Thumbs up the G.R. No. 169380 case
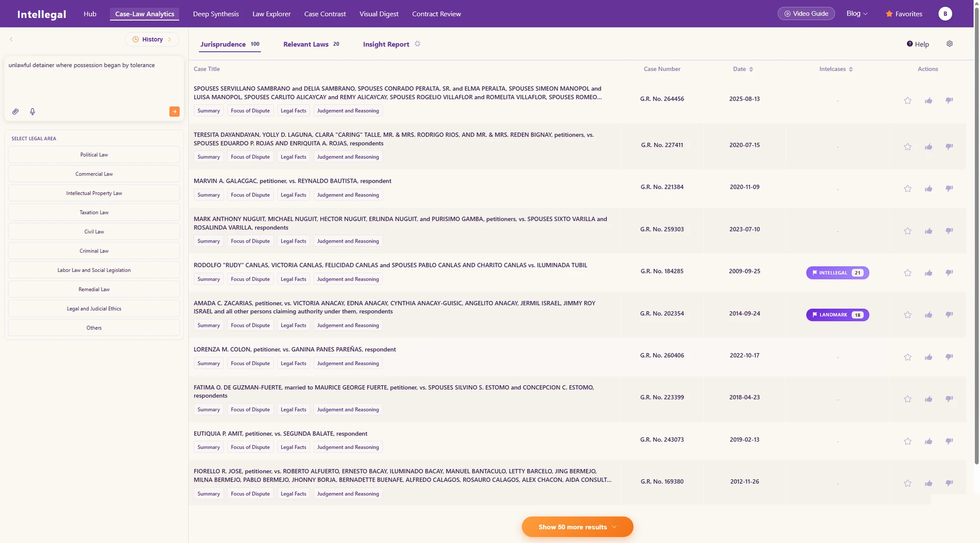The image size is (980, 543). (x=929, y=483)
